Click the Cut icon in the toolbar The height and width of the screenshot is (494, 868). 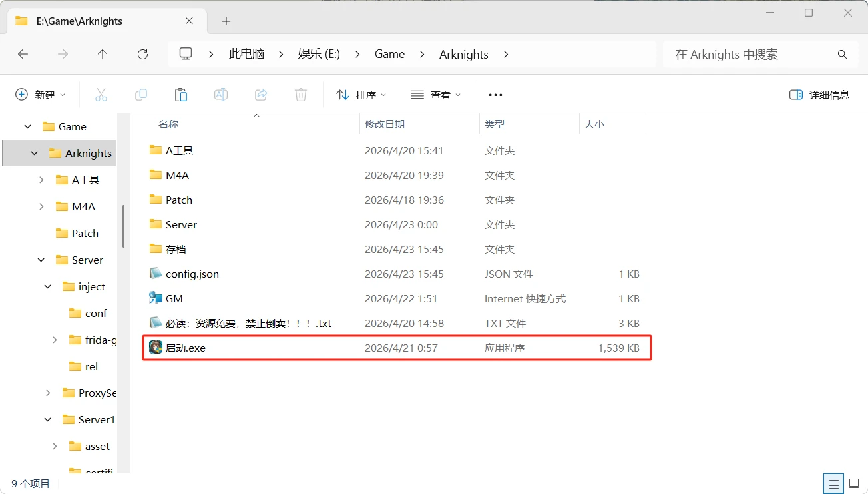[x=101, y=94]
